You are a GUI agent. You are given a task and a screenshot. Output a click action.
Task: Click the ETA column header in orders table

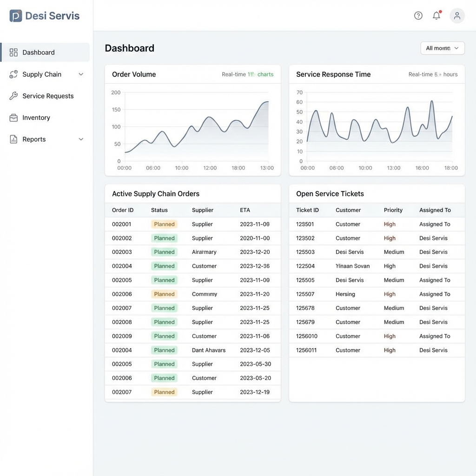tap(245, 210)
